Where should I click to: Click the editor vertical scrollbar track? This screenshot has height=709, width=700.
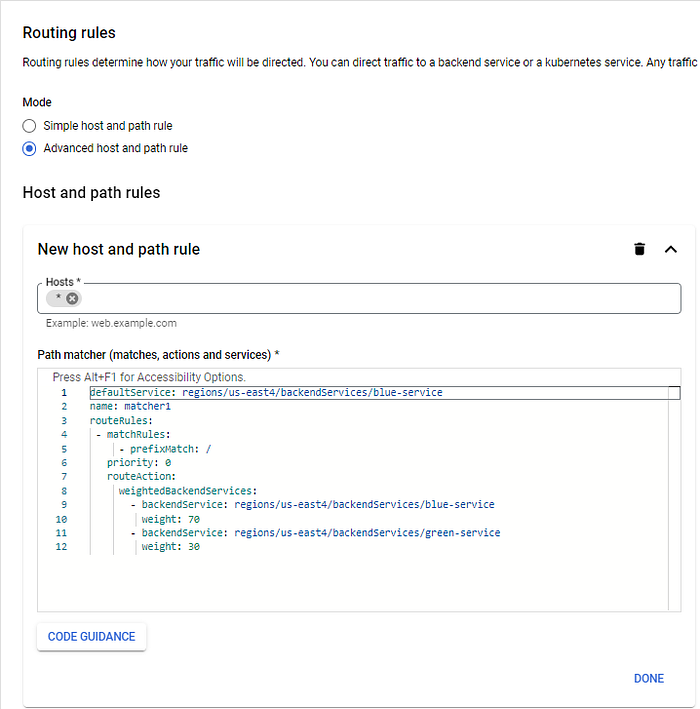point(674,502)
